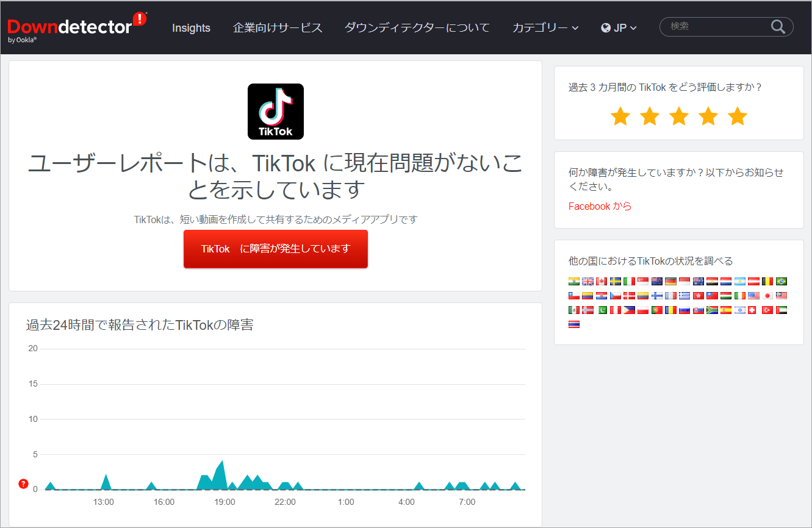Select the Italy flag
Image resolution: width=812 pixels, height=528 pixels.
click(629, 281)
